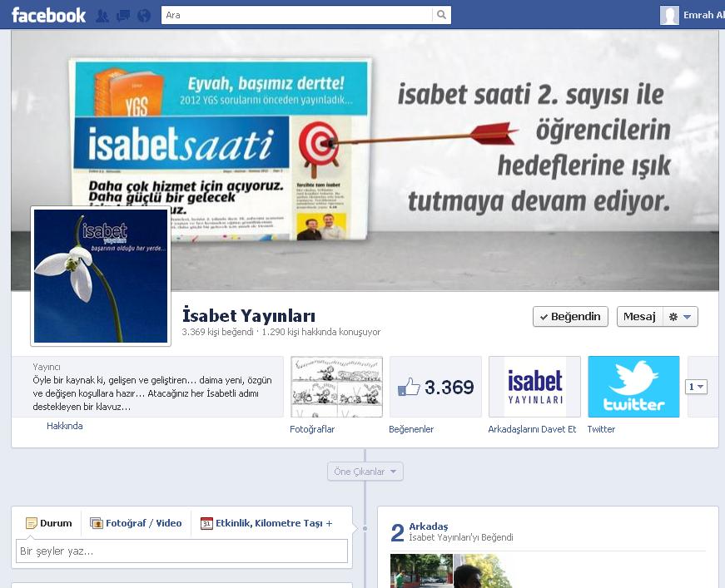Expand the app tiles count dropdown

[x=696, y=387]
